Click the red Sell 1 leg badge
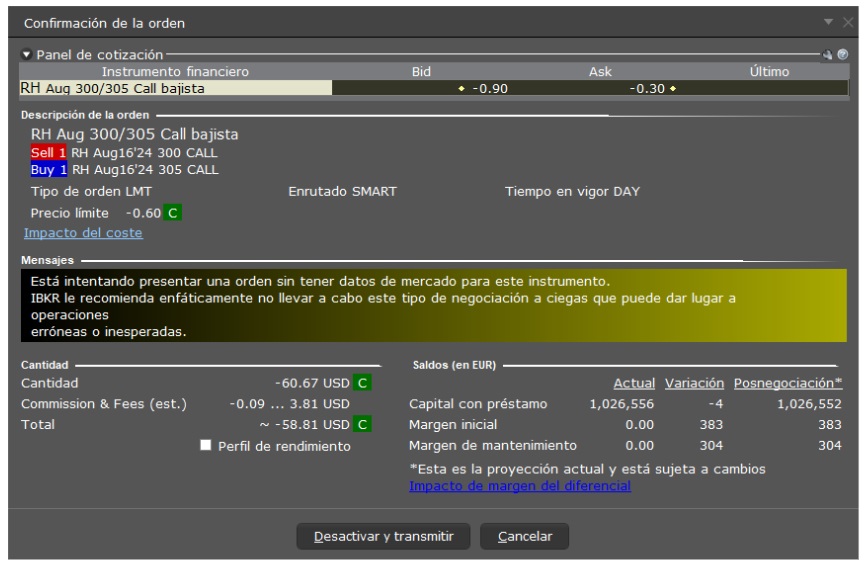Screen dimensions: 867x563 point(48,153)
